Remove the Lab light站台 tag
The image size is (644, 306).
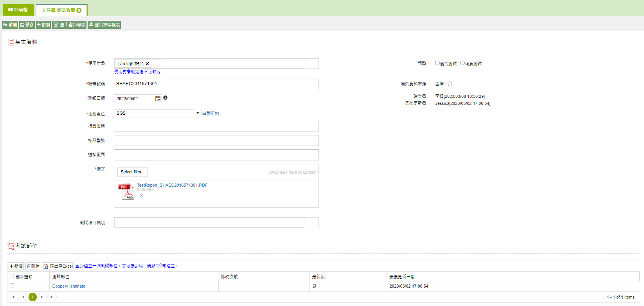pyautogui.click(x=148, y=64)
